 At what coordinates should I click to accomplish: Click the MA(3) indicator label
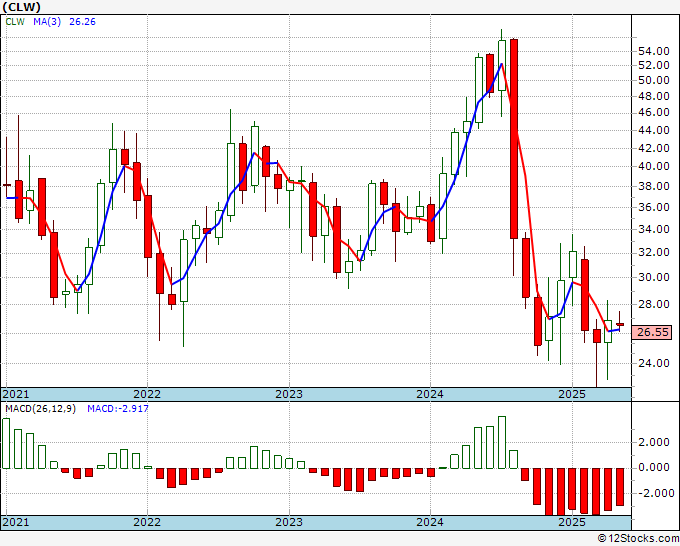[x=47, y=22]
